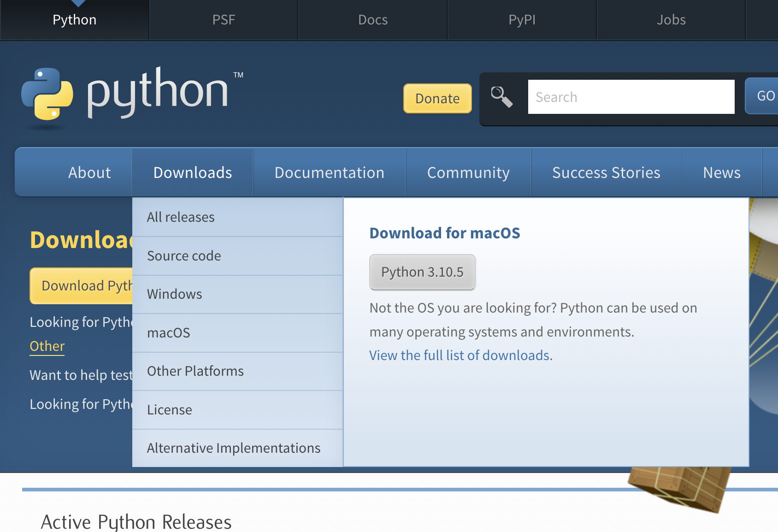
Task: Open the Docs top tab
Action: (373, 20)
